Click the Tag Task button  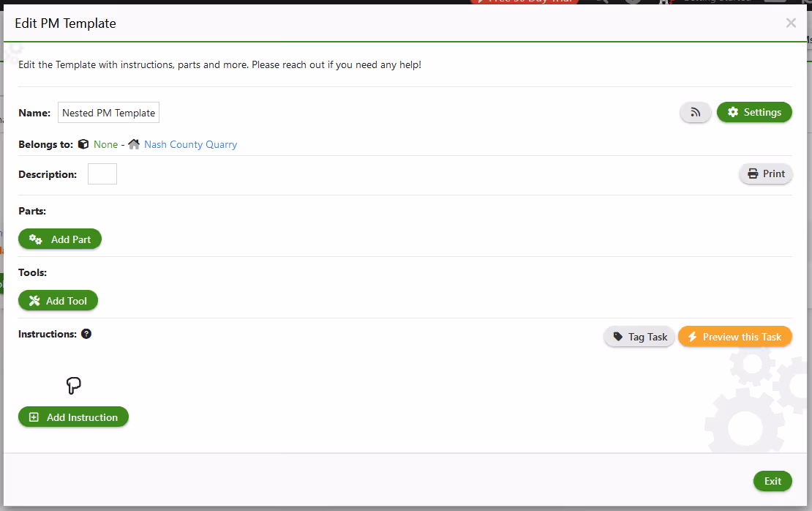(x=639, y=337)
